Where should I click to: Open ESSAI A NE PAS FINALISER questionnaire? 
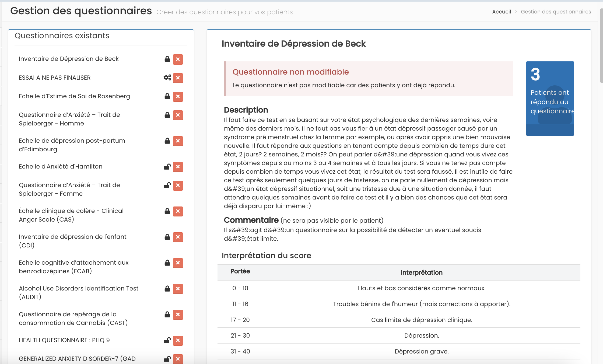click(55, 78)
